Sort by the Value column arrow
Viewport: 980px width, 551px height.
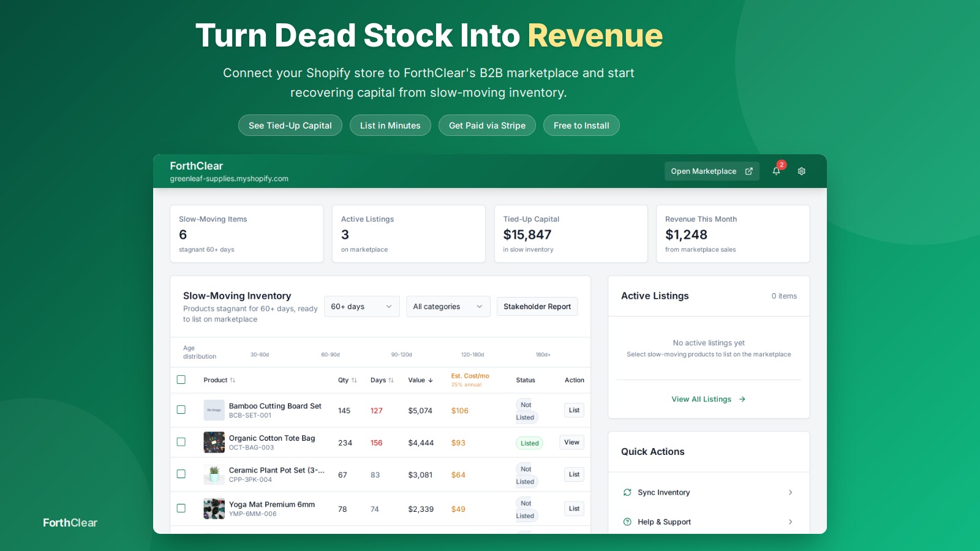(x=431, y=380)
